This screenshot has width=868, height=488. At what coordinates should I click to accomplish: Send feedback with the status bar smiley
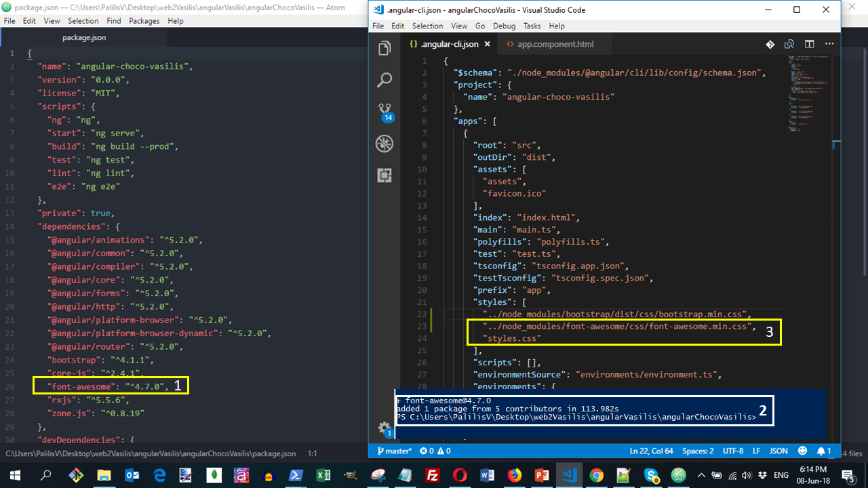[x=802, y=450]
